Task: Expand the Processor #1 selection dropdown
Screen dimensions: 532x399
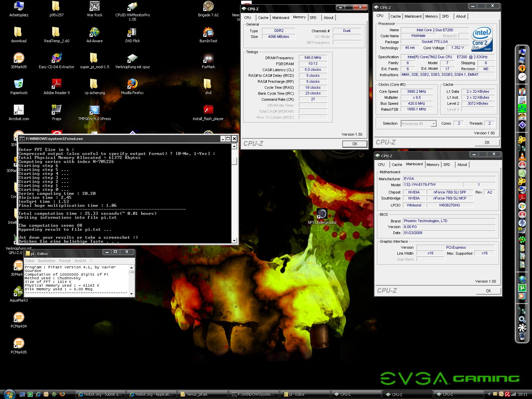Action: [433, 124]
